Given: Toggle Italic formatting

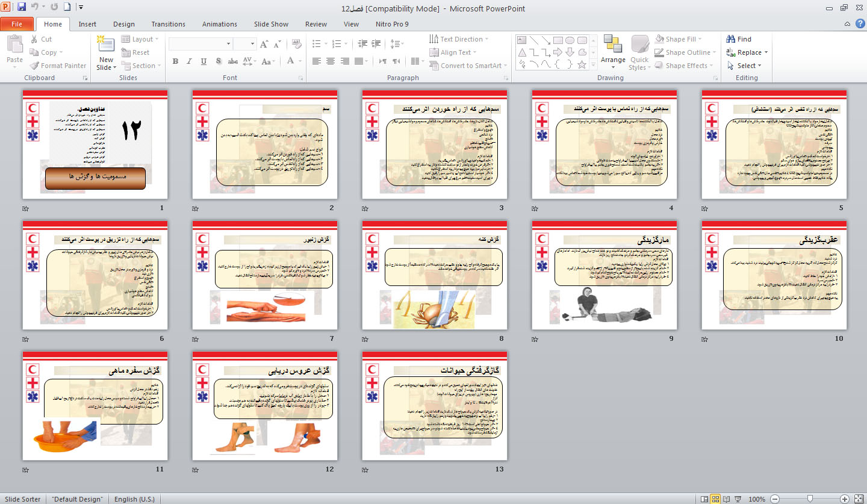Looking at the screenshot, I should [x=190, y=61].
